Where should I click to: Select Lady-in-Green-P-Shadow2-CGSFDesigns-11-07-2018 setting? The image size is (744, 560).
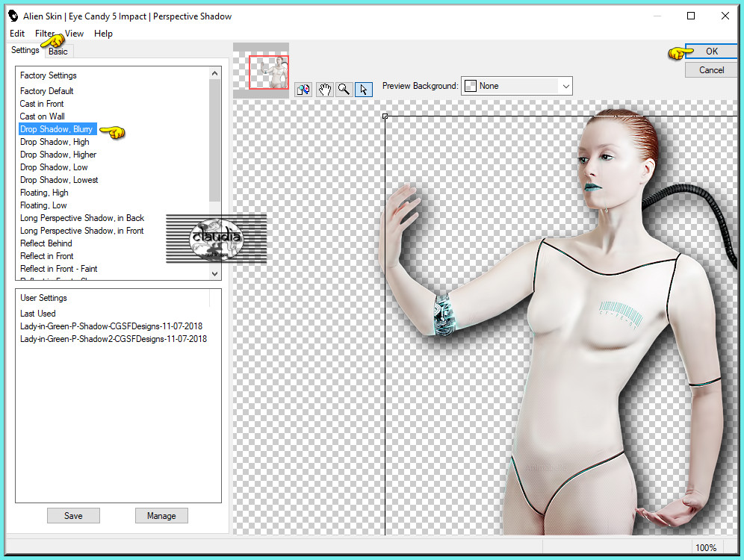(x=114, y=339)
